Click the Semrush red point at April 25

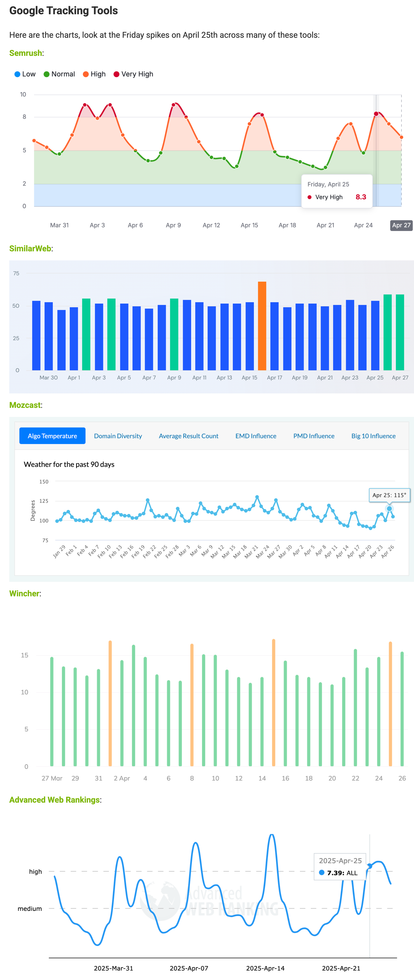tap(376, 114)
